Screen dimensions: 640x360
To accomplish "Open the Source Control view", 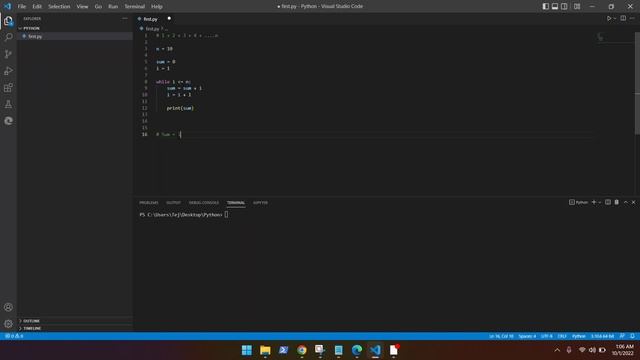I will pyautogui.click(x=8, y=54).
